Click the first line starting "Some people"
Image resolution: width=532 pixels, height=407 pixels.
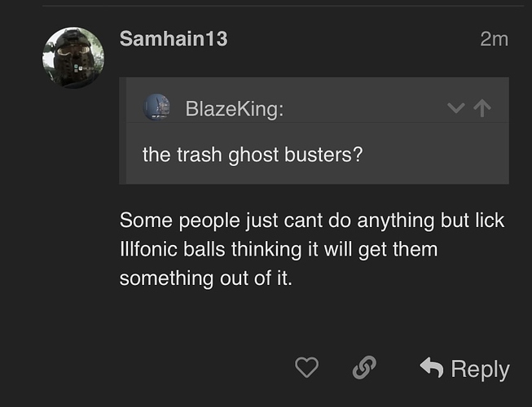(312, 221)
